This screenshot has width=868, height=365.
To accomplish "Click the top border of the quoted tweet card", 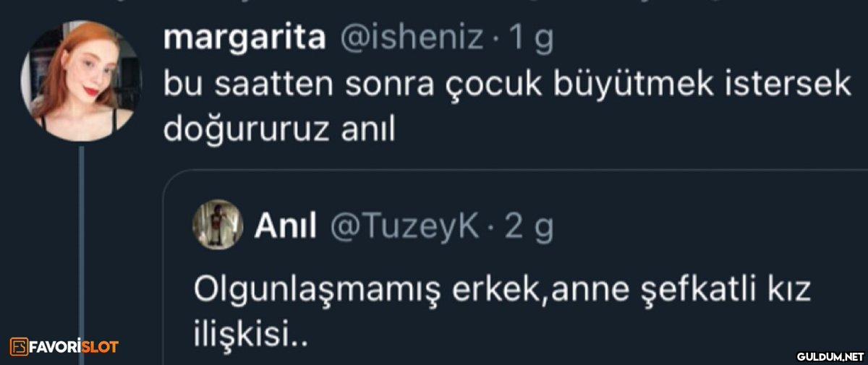I will (506, 171).
